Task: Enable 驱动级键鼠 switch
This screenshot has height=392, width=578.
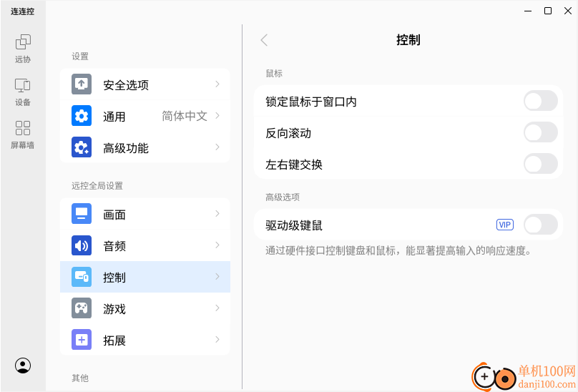Action: click(540, 225)
